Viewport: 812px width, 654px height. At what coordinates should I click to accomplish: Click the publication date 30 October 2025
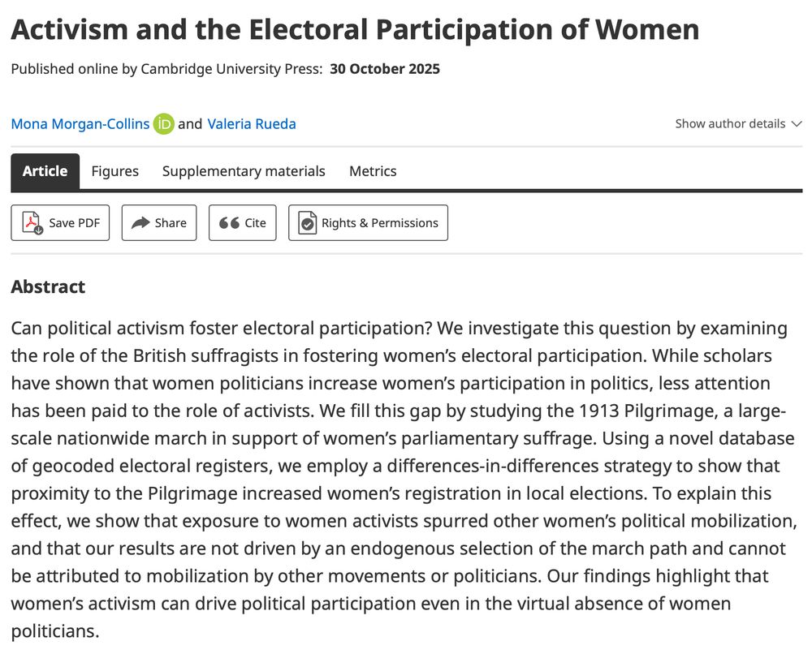(x=384, y=69)
